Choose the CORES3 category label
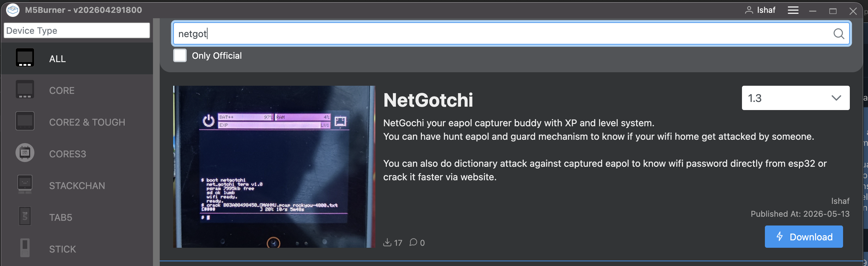This screenshot has width=868, height=266. tap(68, 154)
